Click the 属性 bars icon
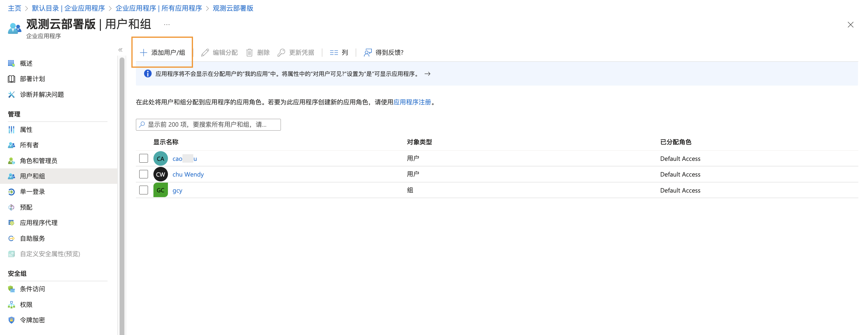The height and width of the screenshot is (335, 868). 11,129
